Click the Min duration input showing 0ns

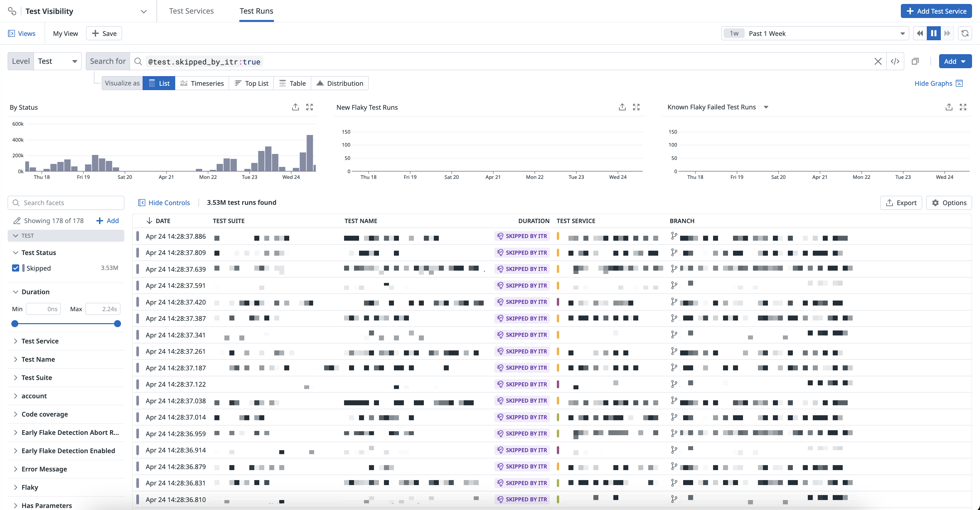(43, 309)
